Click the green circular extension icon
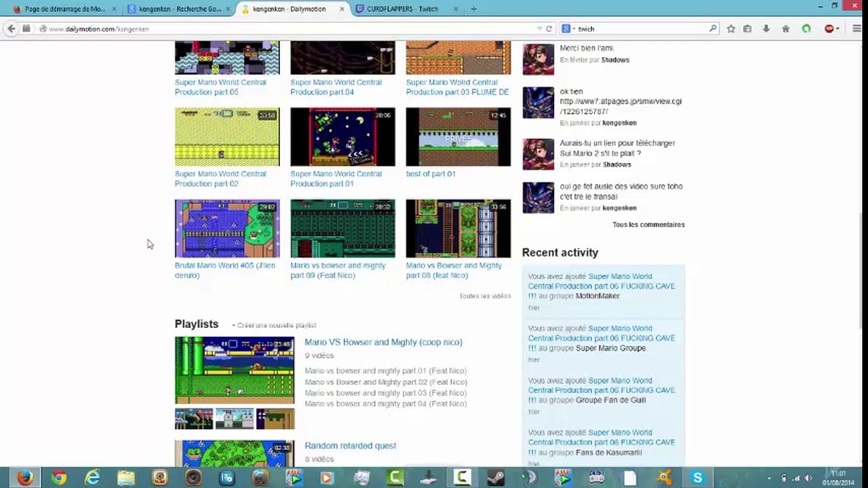The image size is (868, 488). [806, 29]
